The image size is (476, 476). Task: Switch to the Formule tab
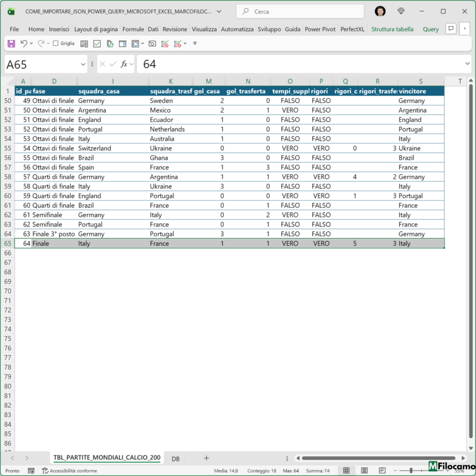coord(133,29)
